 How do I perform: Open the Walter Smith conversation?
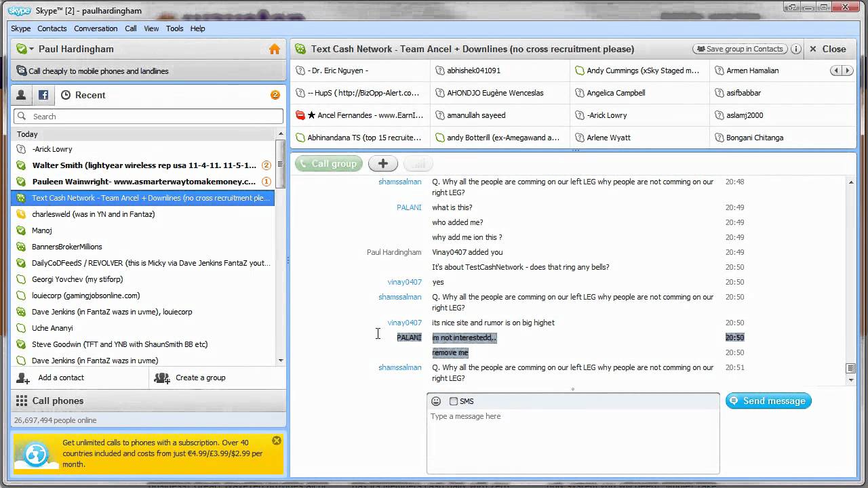(x=143, y=165)
